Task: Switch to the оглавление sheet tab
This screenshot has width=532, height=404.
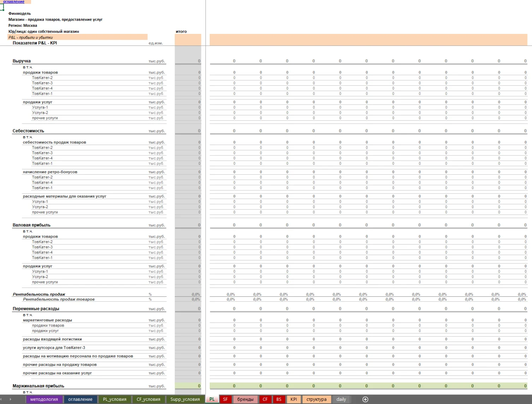Action: click(x=80, y=399)
